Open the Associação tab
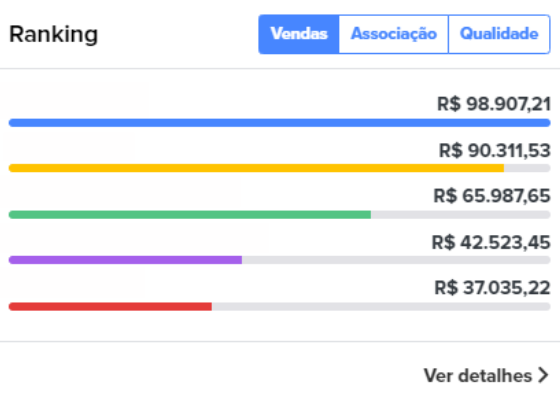 [394, 34]
